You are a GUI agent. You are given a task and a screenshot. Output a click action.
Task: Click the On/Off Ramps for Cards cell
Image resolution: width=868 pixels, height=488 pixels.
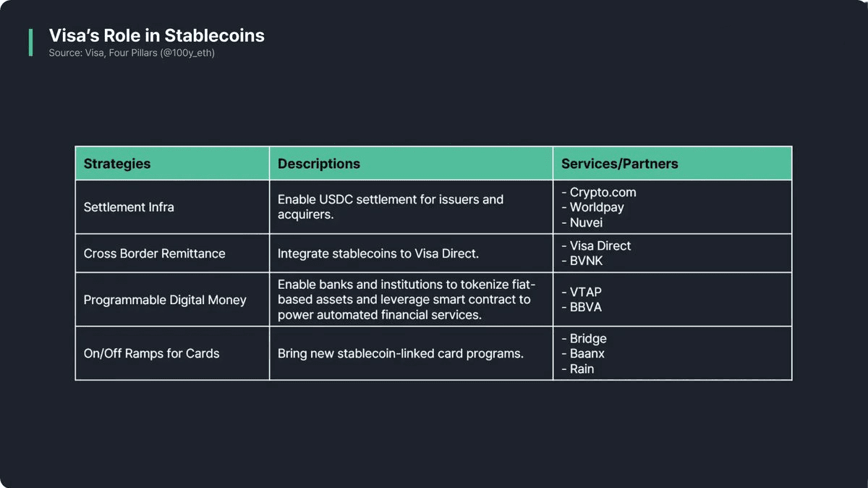click(x=151, y=353)
